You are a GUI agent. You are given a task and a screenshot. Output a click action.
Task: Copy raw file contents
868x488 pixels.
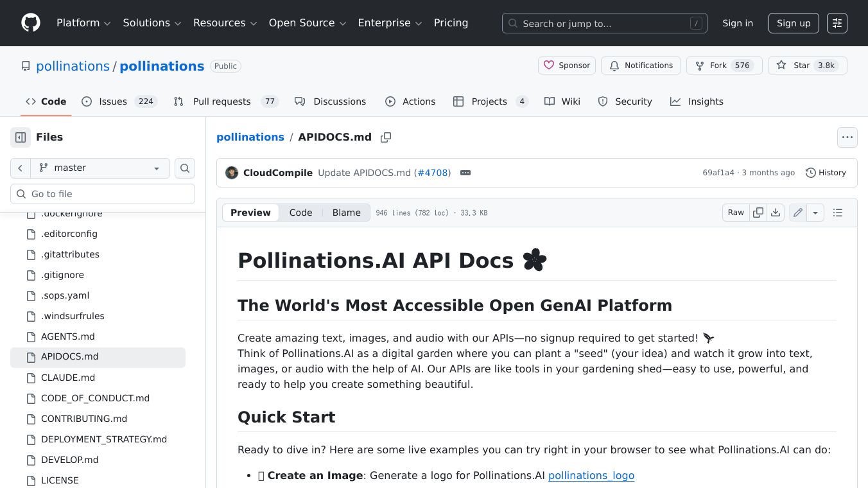[758, 213]
